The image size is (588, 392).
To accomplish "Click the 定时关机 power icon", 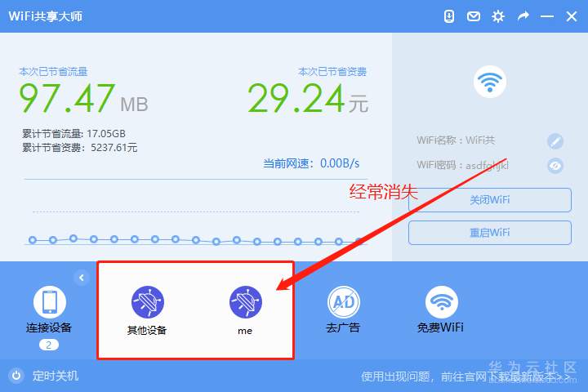I will [16, 376].
